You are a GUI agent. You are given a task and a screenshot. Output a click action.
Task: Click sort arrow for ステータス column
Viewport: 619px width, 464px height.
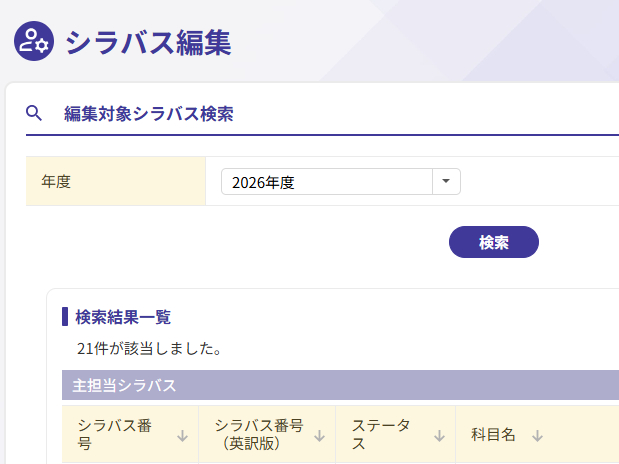point(438,435)
